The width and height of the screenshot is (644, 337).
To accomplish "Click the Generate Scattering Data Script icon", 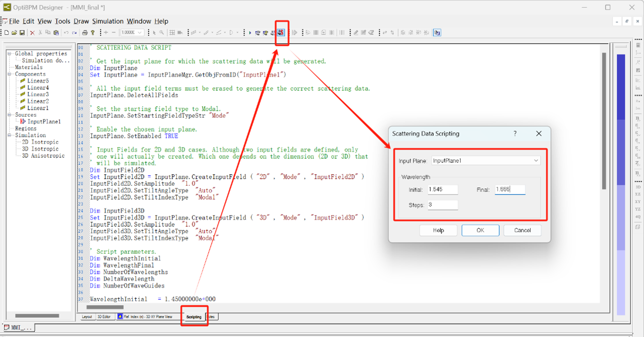I will (281, 33).
